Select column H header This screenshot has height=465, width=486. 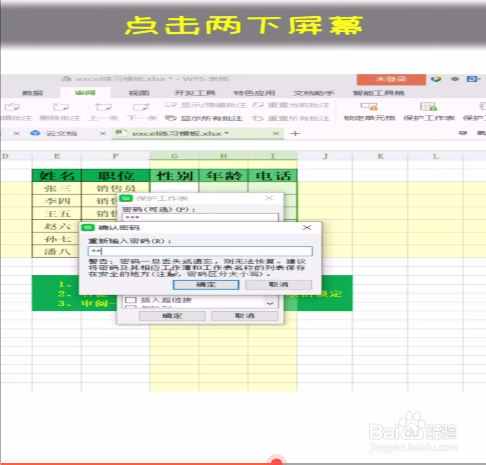(x=223, y=156)
